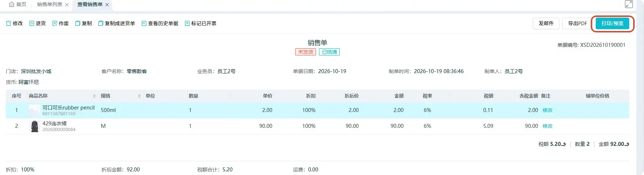Click the store name 深圳批发小城
This screenshot has width=644, height=175.
36,71
